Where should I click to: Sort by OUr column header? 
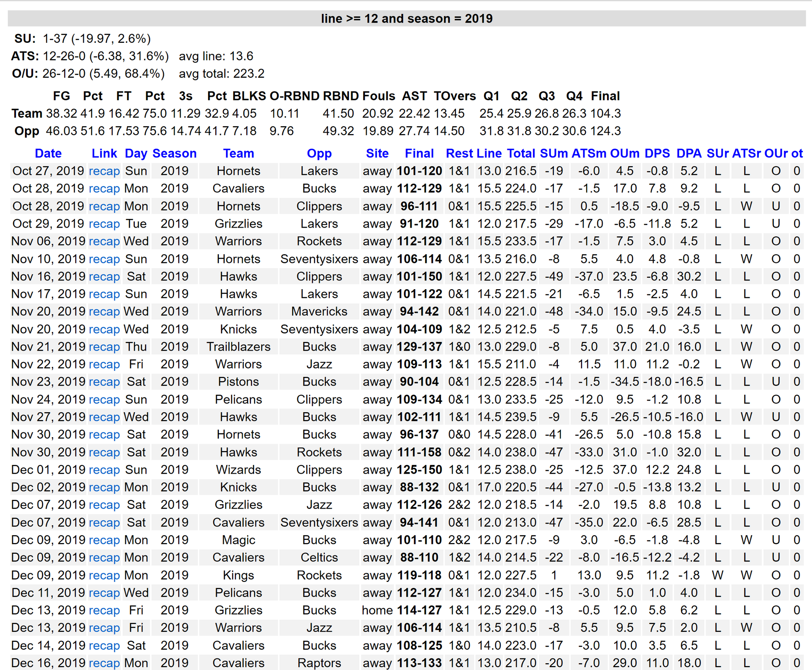pyautogui.click(x=776, y=154)
